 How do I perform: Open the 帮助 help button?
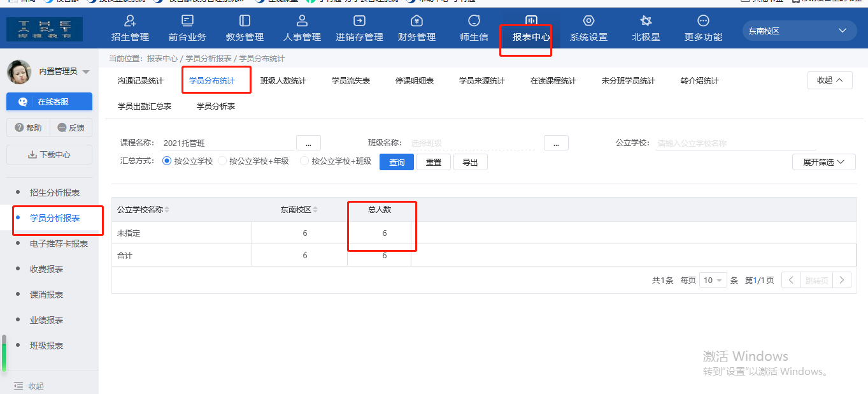(x=28, y=128)
